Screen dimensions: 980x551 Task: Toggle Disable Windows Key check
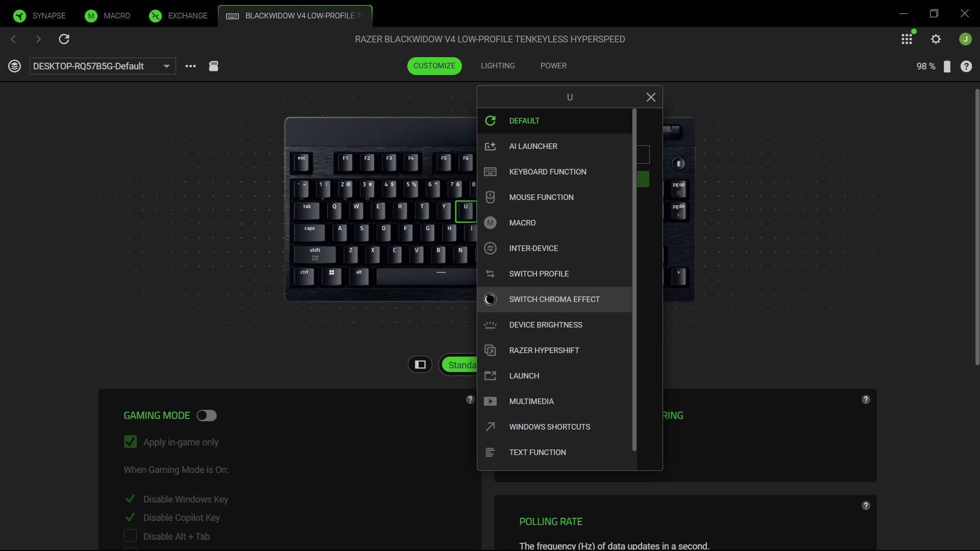(130, 499)
